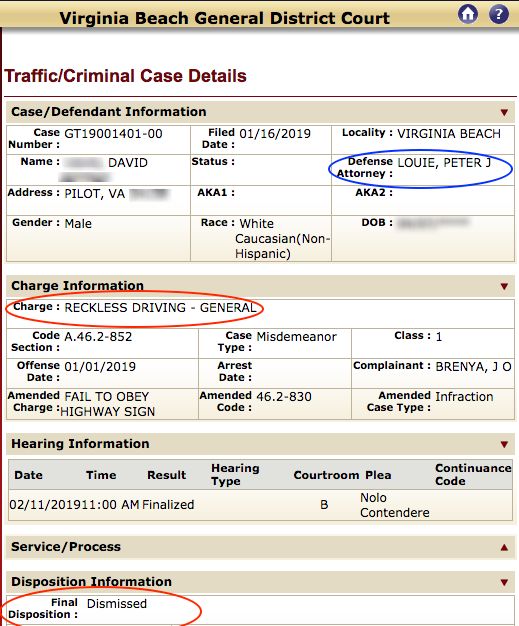Click the Case/Defendant Information header
The height and width of the screenshot is (626, 519).
click(260, 112)
